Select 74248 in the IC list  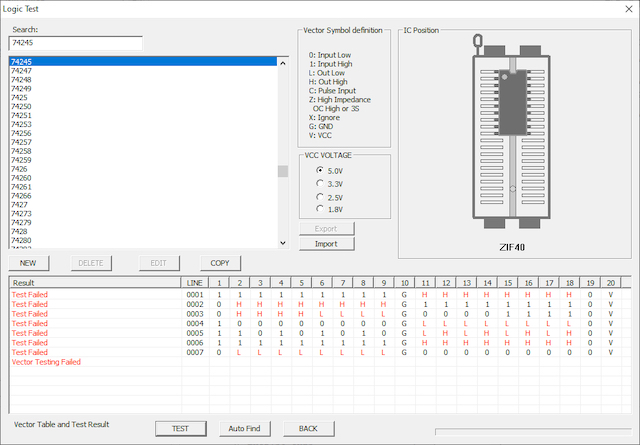[21, 80]
